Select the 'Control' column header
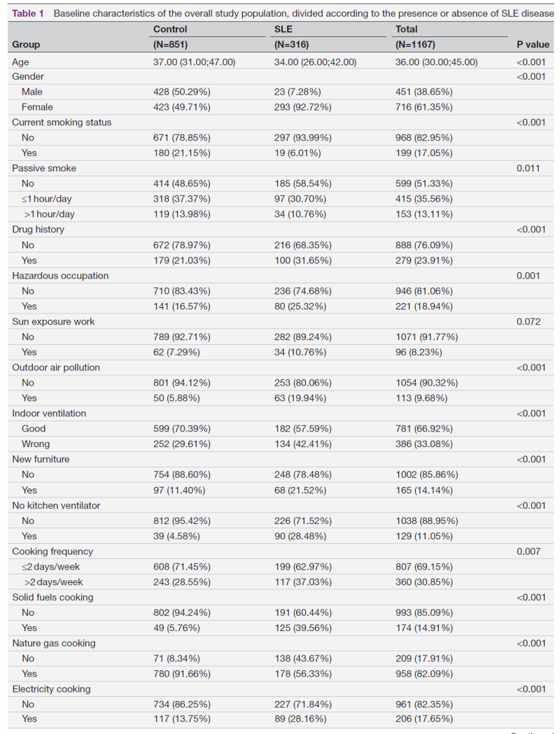Viewport: 560px width, 734px height. pyautogui.click(x=170, y=29)
